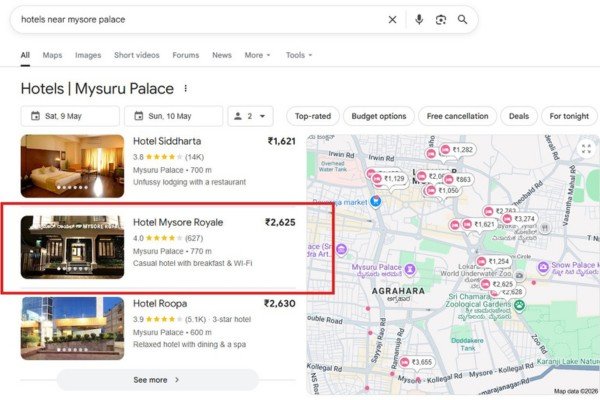
Task: Select the ₹3,655 hotel map pin
Action: click(416, 362)
